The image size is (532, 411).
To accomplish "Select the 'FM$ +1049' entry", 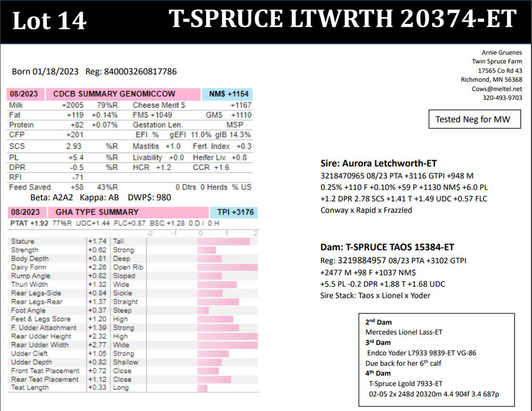I will coord(152,115).
